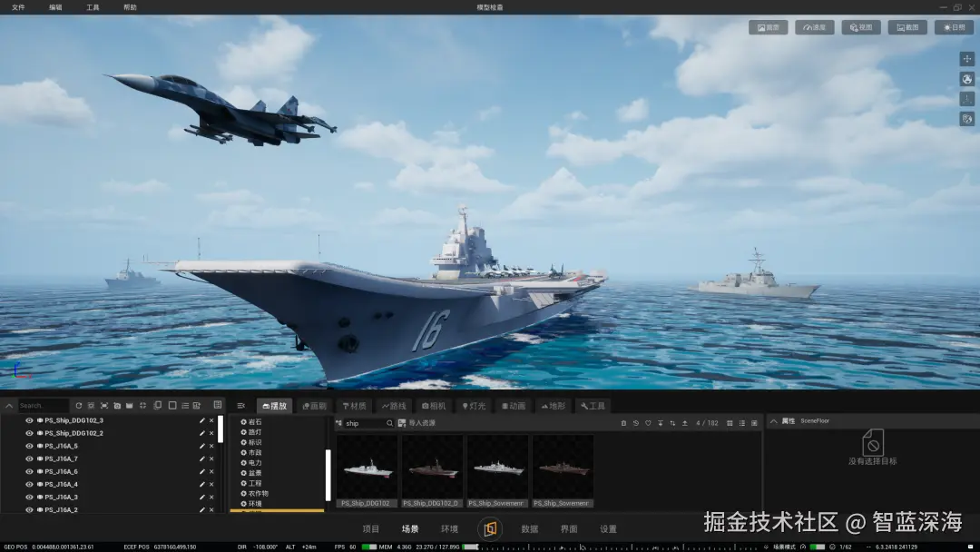Click the outliner Search field
Screen dimensions: 980x552
(44, 406)
